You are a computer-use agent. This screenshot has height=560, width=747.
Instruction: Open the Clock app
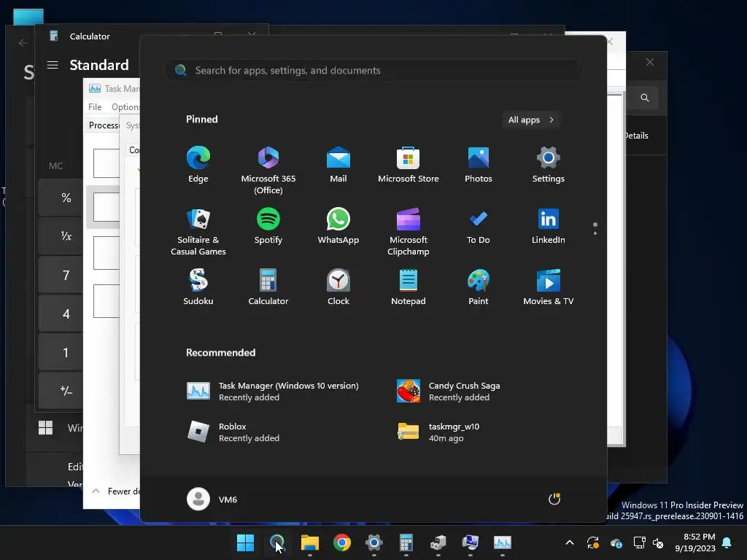(338, 287)
